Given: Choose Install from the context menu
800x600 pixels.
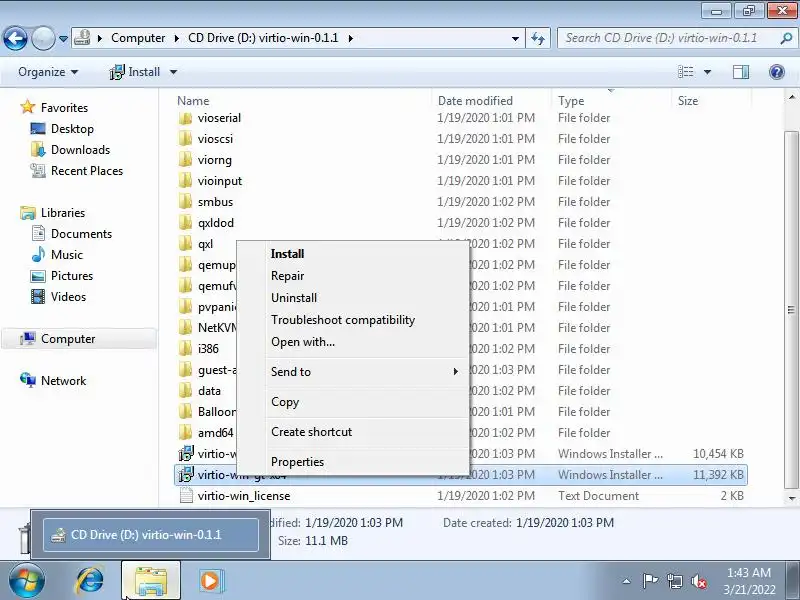Looking at the screenshot, I should pyautogui.click(x=353, y=254).
